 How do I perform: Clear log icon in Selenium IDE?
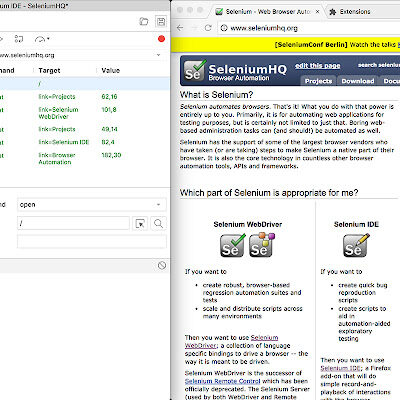pyautogui.click(x=162, y=265)
